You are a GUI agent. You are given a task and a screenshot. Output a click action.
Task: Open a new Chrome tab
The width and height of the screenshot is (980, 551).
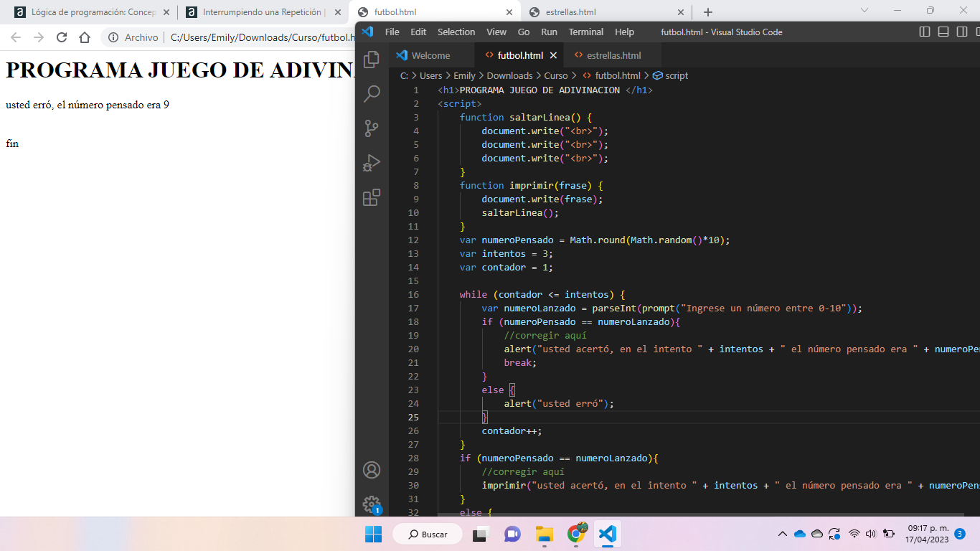tap(708, 12)
